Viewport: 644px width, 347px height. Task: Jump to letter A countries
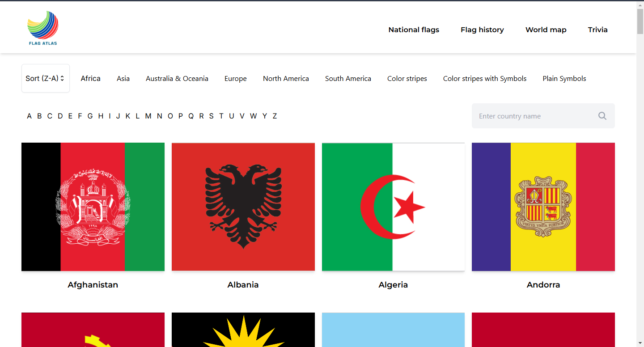point(29,116)
